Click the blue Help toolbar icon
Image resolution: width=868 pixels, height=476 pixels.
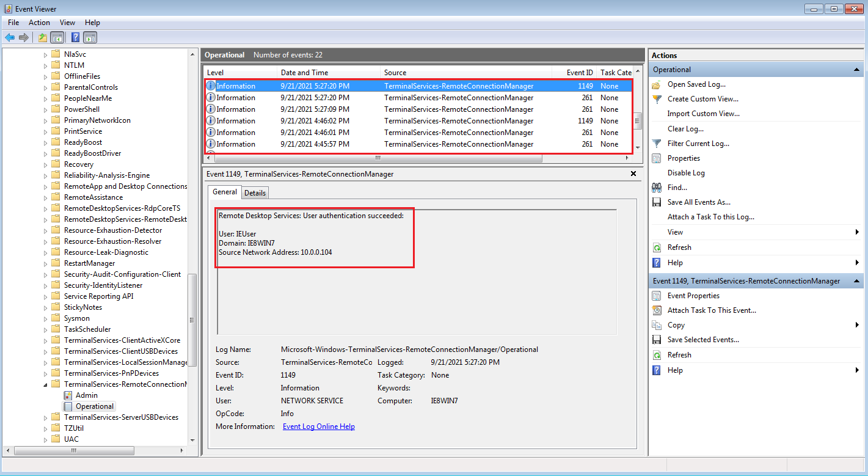click(76, 38)
